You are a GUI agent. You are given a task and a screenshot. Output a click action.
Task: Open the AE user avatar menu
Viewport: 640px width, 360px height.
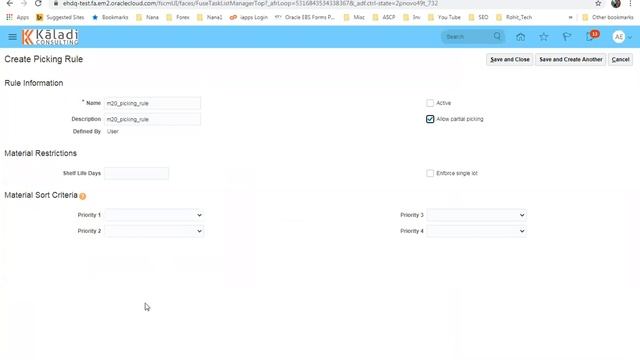coord(622,37)
